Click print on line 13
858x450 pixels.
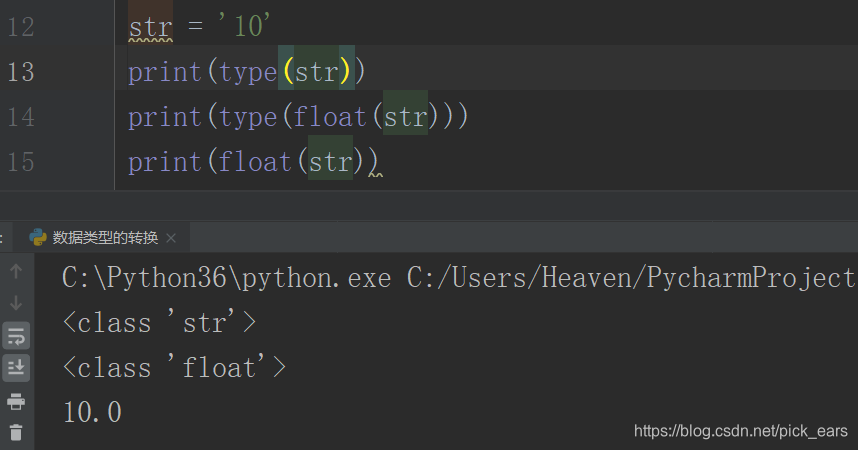[x=165, y=72]
